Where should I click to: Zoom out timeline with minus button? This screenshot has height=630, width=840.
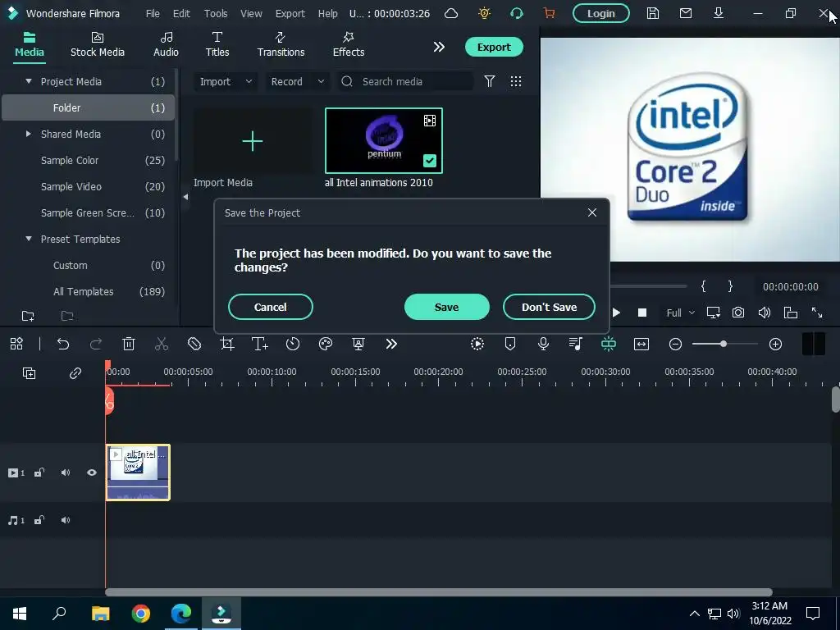pos(676,344)
